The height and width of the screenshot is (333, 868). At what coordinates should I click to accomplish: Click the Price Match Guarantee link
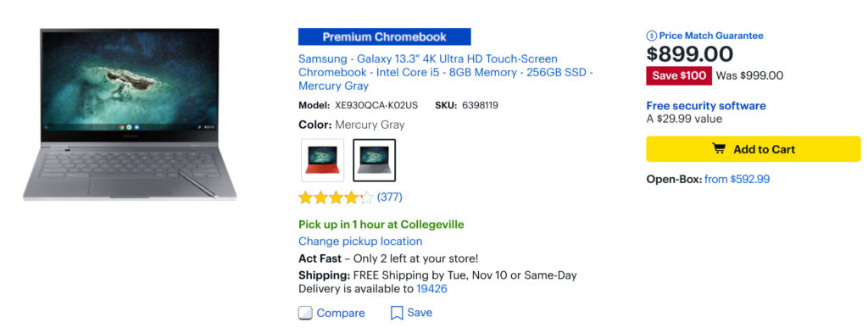point(711,36)
